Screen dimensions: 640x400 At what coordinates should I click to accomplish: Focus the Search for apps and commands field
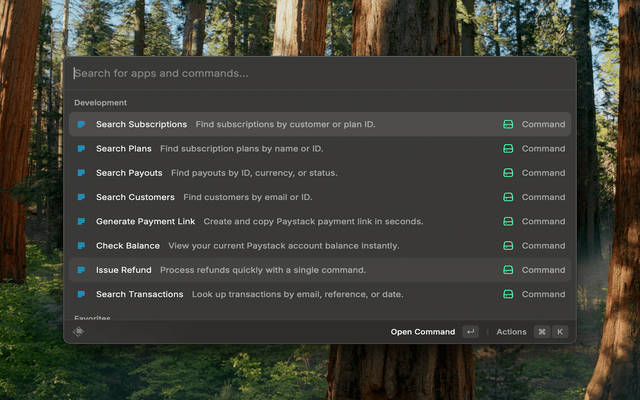coord(300,73)
